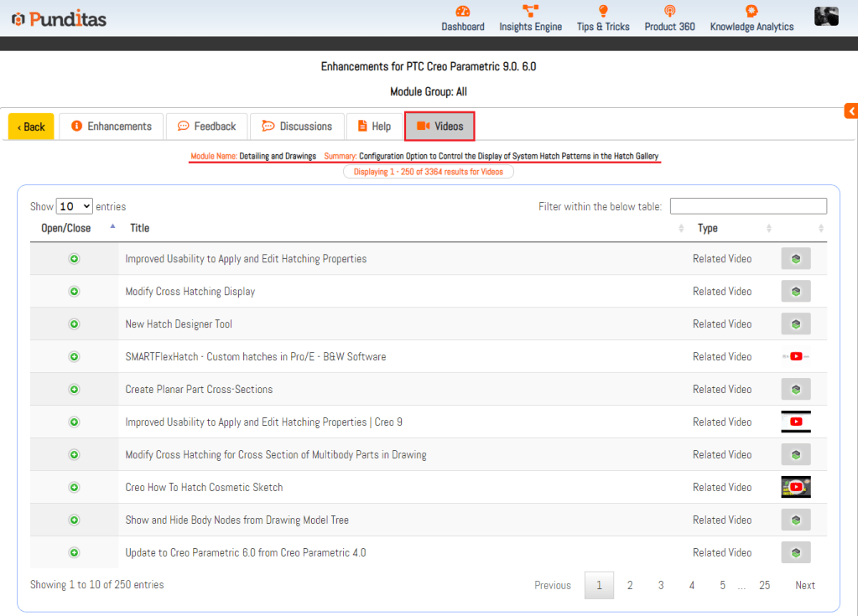Switch to the Enhancements tab

click(112, 127)
